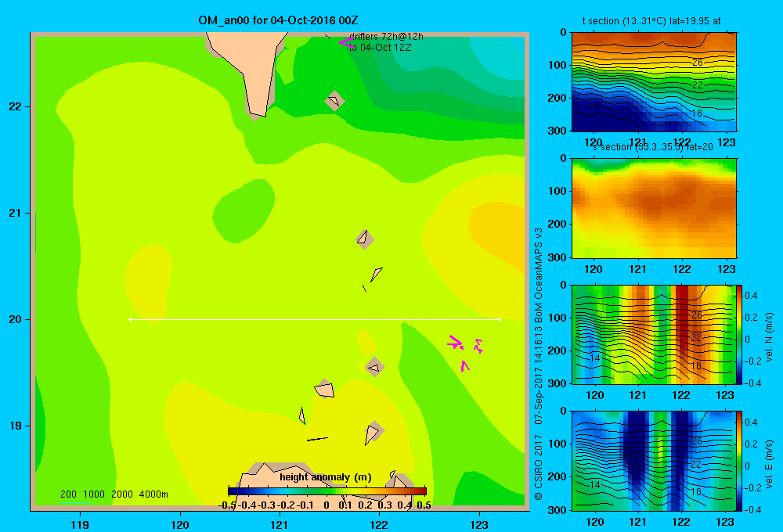
Task: Click the 22 contour label in vel. E section
Action: [696, 464]
